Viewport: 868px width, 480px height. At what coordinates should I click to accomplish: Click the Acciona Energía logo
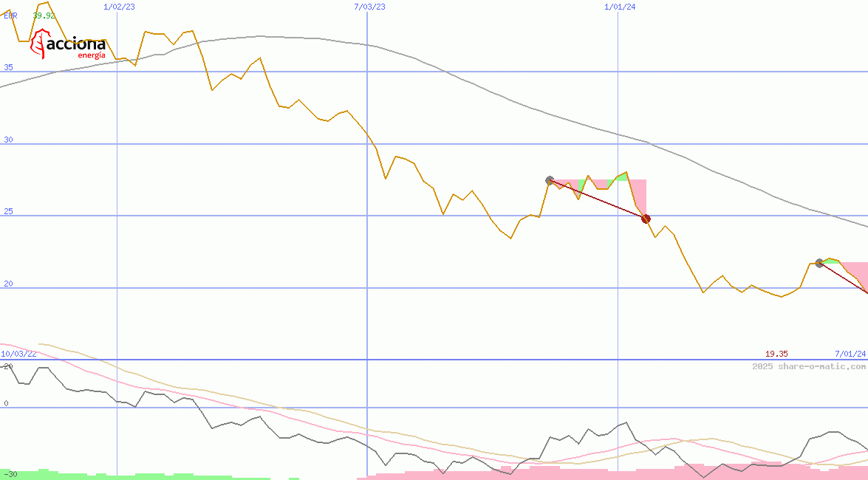(x=69, y=45)
